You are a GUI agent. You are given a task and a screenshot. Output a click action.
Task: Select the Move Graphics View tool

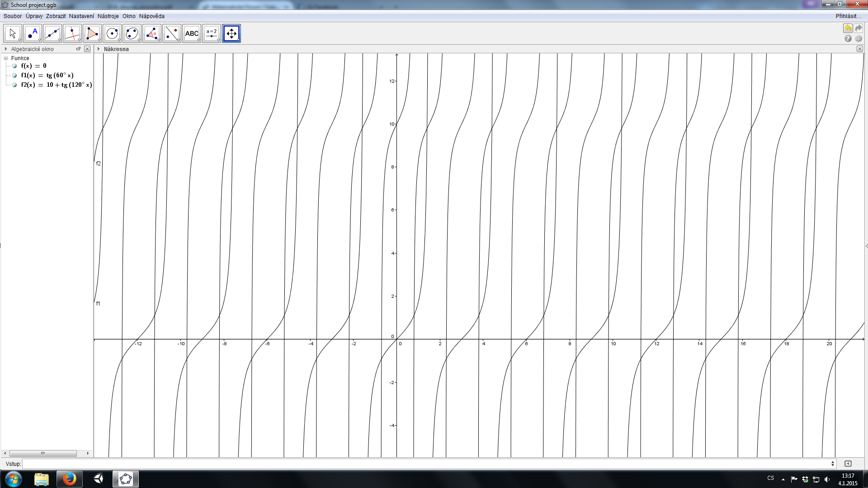coord(231,33)
